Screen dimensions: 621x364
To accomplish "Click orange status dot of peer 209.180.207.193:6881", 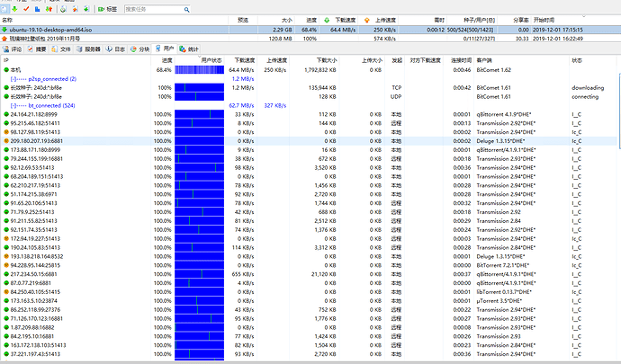I will tap(4, 142).
